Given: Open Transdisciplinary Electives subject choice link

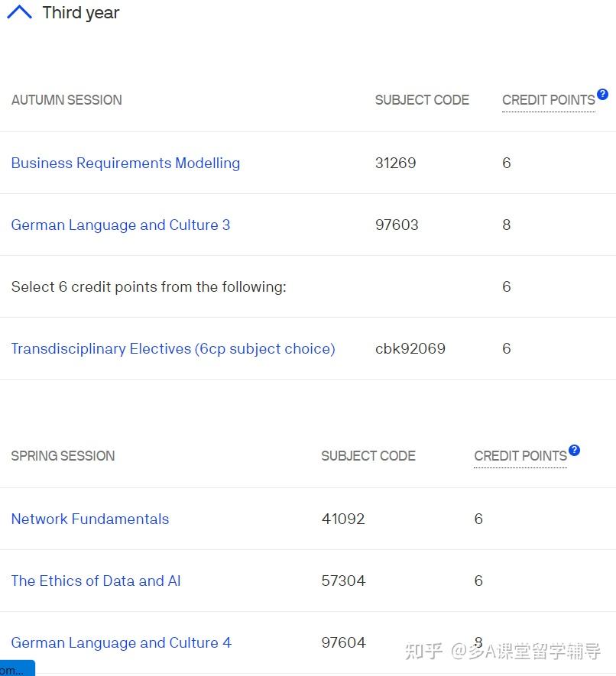Looking at the screenshot, I should pos(173,349).
